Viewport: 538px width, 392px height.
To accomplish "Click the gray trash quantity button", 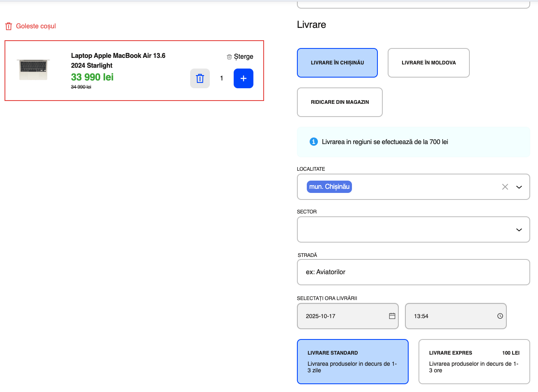I will tap(200, 78).
